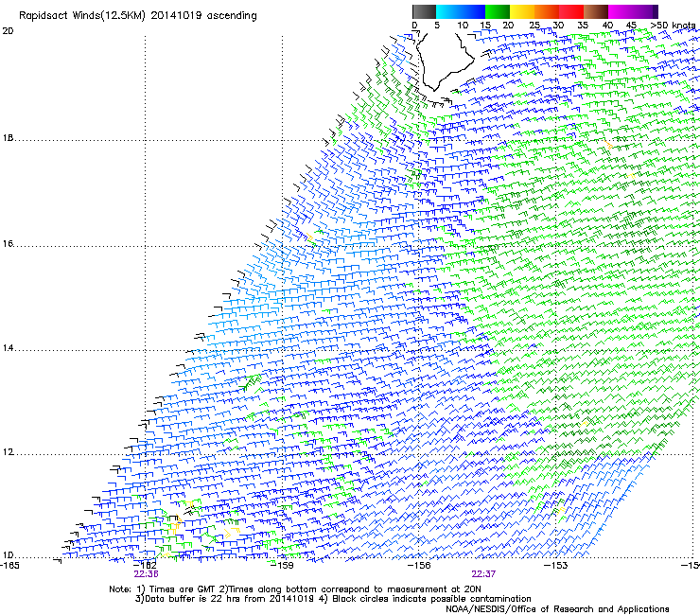The width and height of the screenshot is (700, 615).
Task: Click the longitude label '-153'
Action: (556, 566)
